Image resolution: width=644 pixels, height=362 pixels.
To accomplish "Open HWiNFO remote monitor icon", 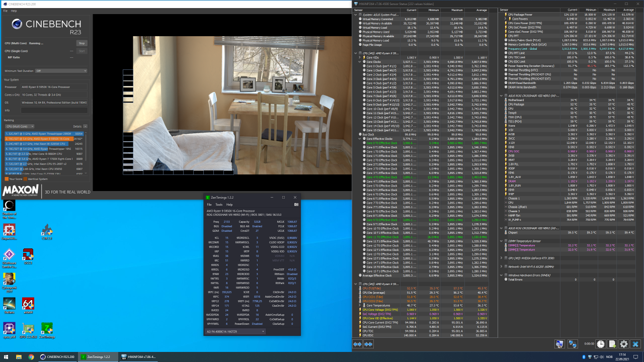I will click(559, 344).
